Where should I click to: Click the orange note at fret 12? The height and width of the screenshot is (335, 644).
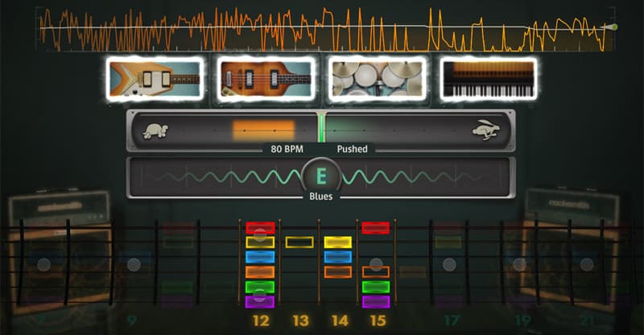pyautogui.click(x=260, y=272)
